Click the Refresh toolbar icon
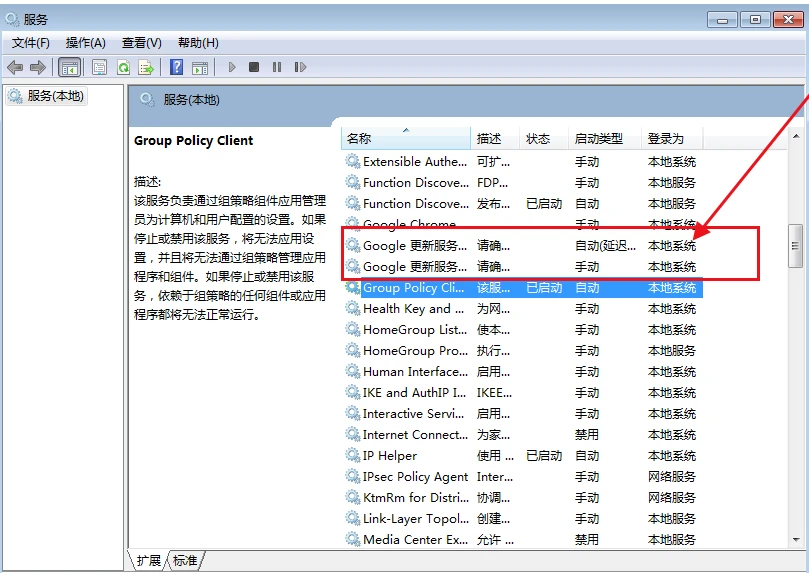This screenshot has height=573, width=809. pyautogui.click(x=123, y=67)
